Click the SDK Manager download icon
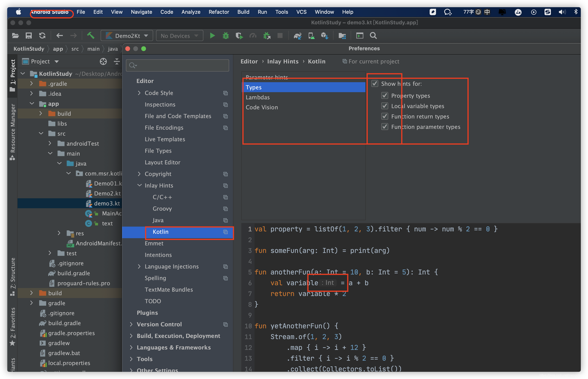This screenshot has height=379, width=588. coord(325,36)
